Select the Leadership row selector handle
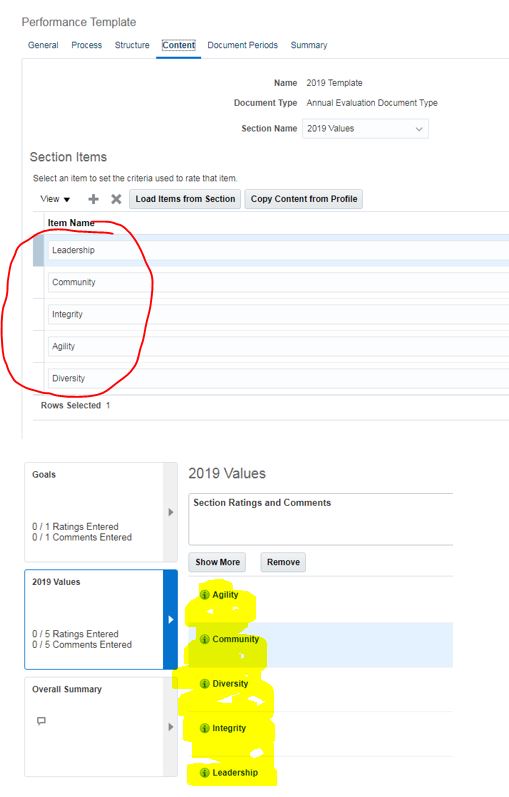 (38, 250)
